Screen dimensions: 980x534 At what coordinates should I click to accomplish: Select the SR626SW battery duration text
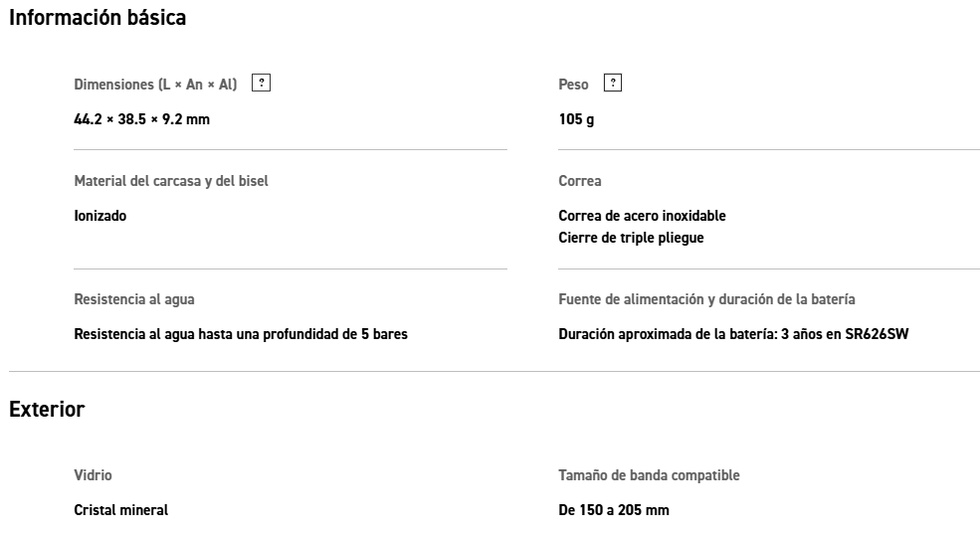pyautogui.click(x=733, y=334)
